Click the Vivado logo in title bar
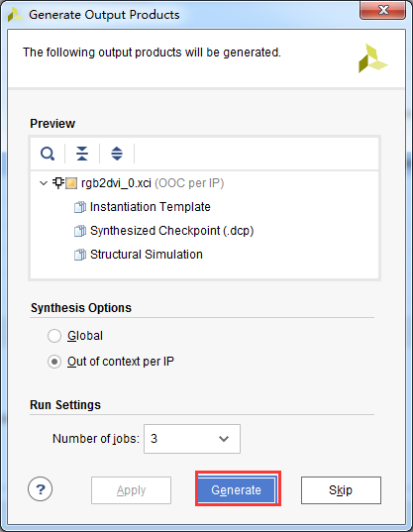The height and width of the screenshot is (532, 413). click(15, 15)
